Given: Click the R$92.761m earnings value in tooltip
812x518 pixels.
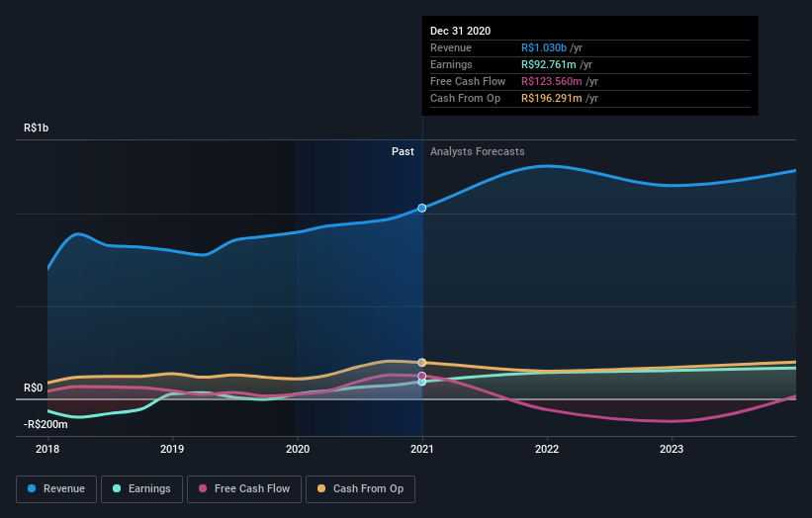Looking at the screenshot, I should [548, 64].
